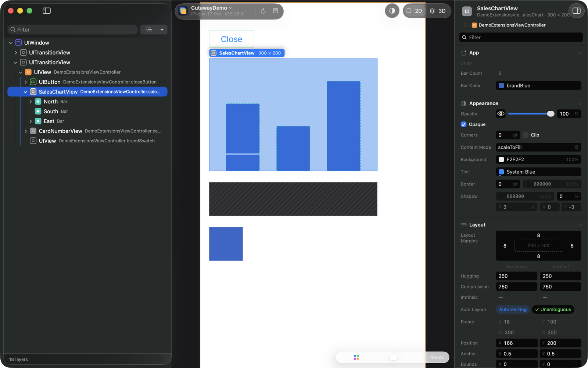Collapse the UIView DemoExtensionsViewController node
This screenshot has height=368, width=588.
coord(21,72)
